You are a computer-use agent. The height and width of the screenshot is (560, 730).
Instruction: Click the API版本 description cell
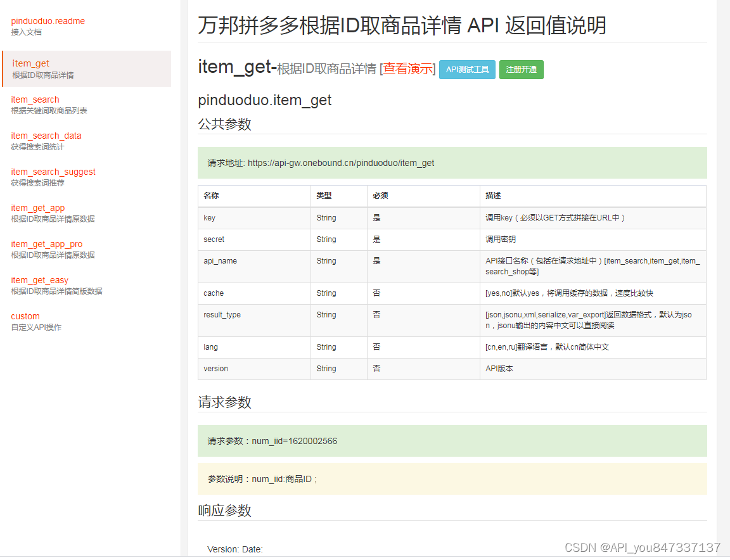(592, 369)
